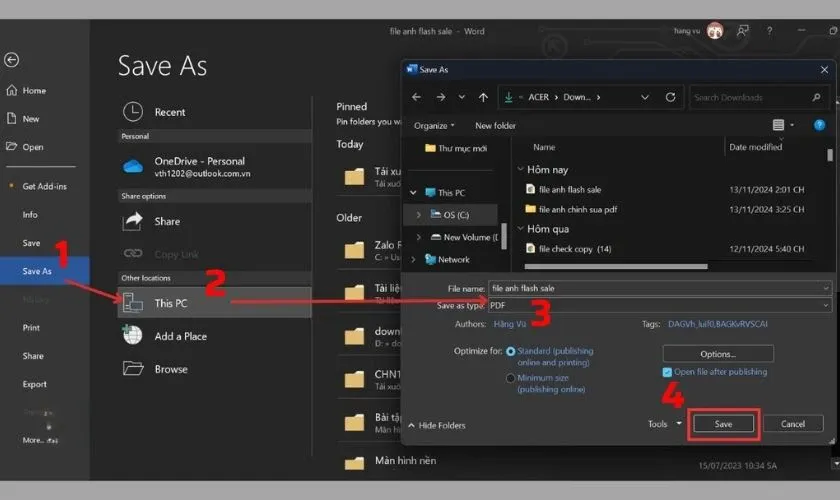Select Minimum size optimize option
This screenshot has width=840, height=500.
(511, 378)
